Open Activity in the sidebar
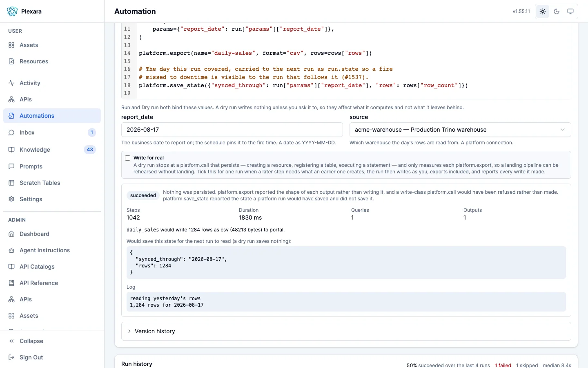 pyautogui.click(x=52, y=83)
